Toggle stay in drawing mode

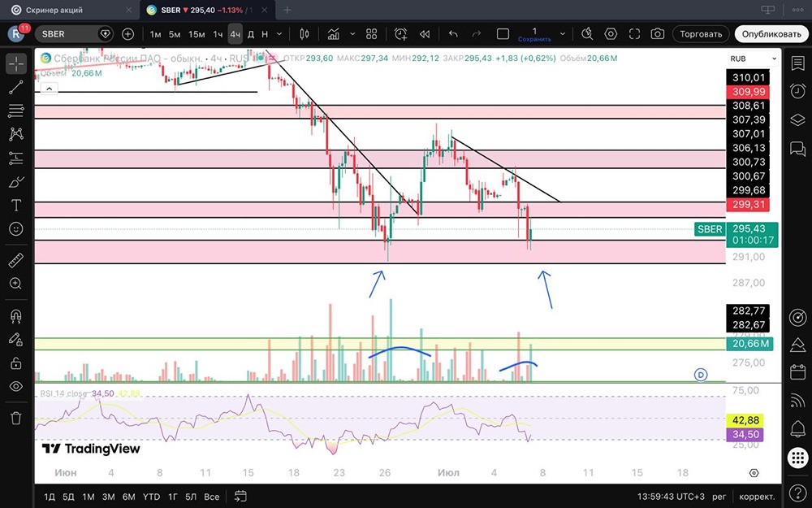pyautogui.click(x=16, y=339)
